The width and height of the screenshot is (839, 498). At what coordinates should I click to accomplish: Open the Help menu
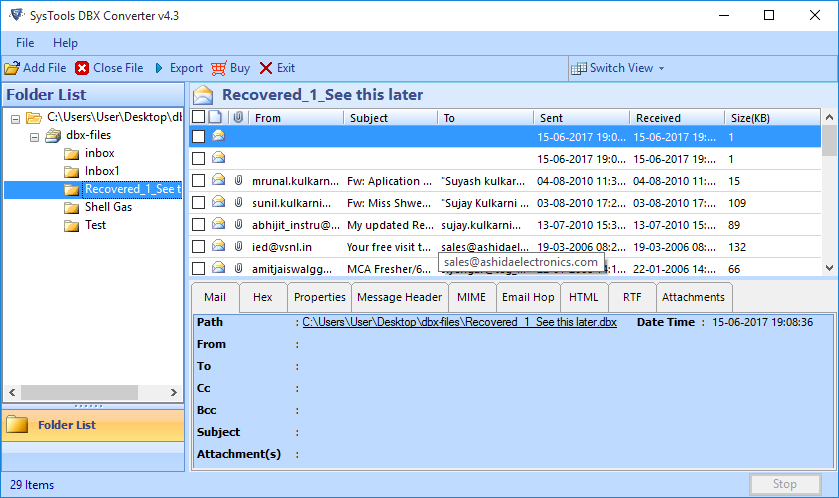[65, 43]
